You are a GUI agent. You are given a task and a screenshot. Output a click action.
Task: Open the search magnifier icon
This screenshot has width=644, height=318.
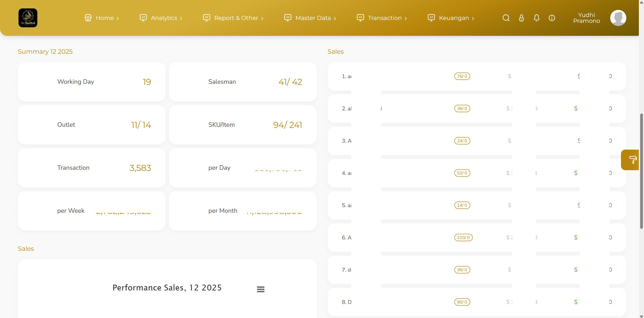click(x=506, y=18)
